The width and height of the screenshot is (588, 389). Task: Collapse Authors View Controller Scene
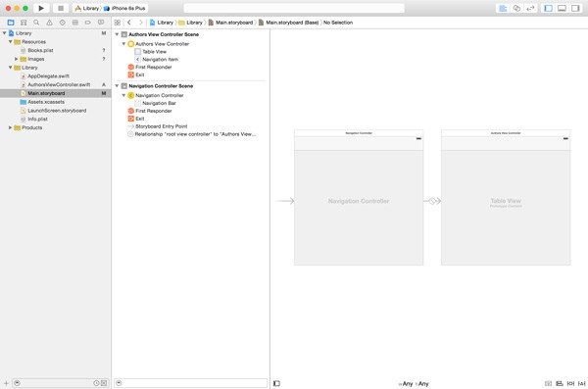tap(117, 34)
